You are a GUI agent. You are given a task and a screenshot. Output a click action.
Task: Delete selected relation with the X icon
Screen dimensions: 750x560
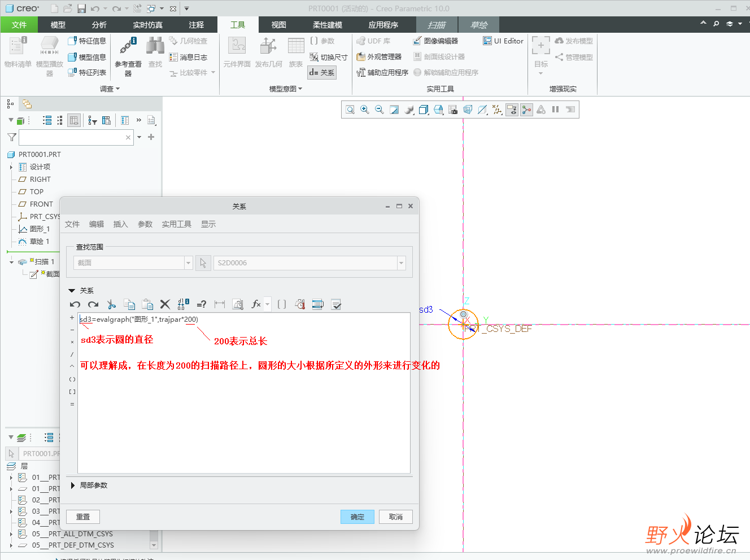pos(165,304)
